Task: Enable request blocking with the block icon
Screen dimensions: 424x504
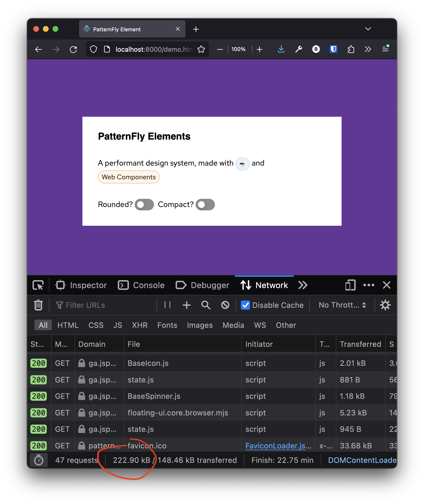Action: tap(225, 305)
